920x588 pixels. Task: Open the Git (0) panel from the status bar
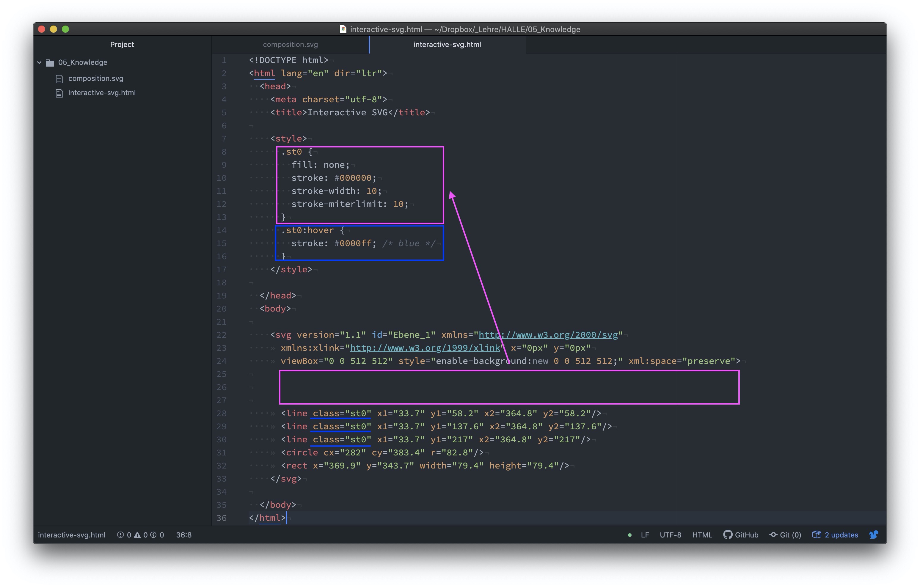tap(785, 535)
